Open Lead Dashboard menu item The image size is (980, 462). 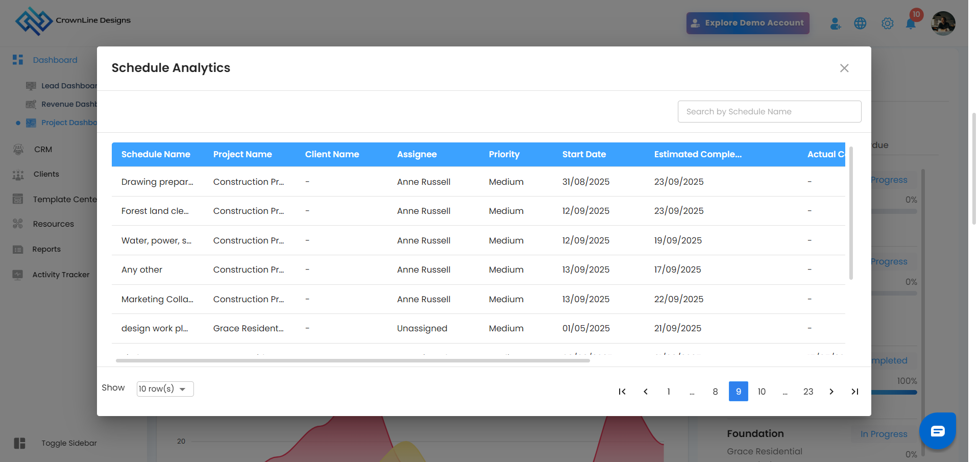(x=69, y=86)
